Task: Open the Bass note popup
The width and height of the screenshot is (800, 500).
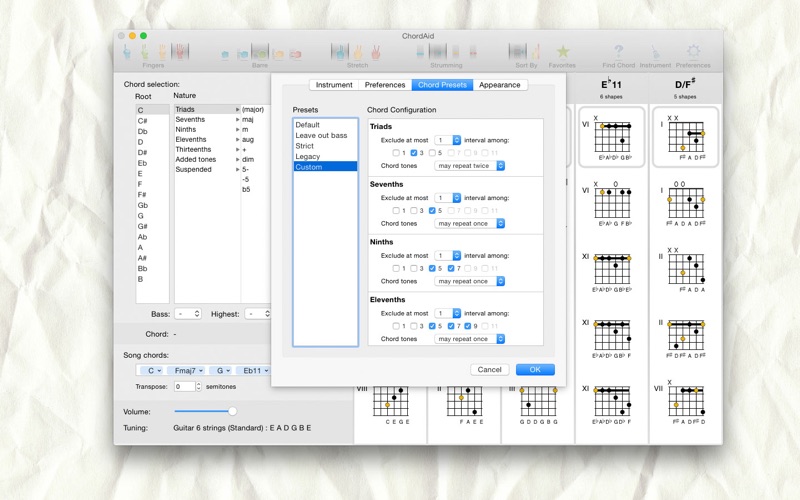Action: (x=188, y=314)
